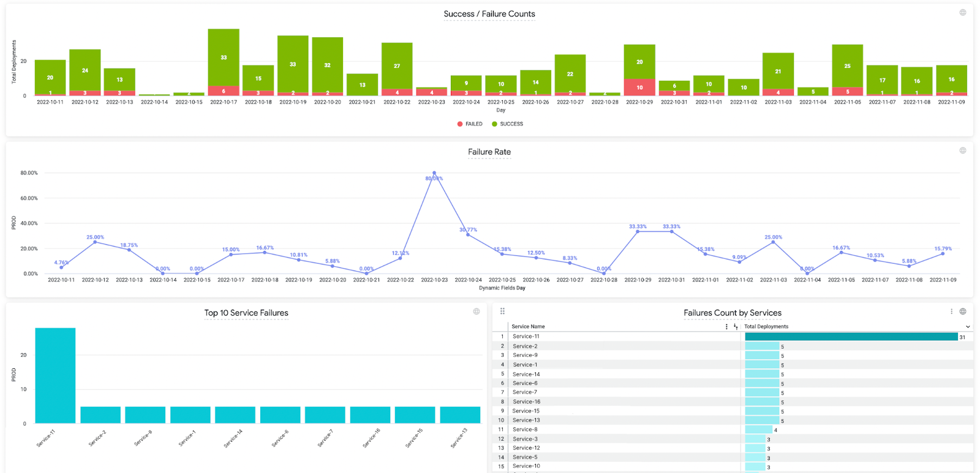
Task: Click globe icon on Top 10 Service Failures tile
Action: 477,311
